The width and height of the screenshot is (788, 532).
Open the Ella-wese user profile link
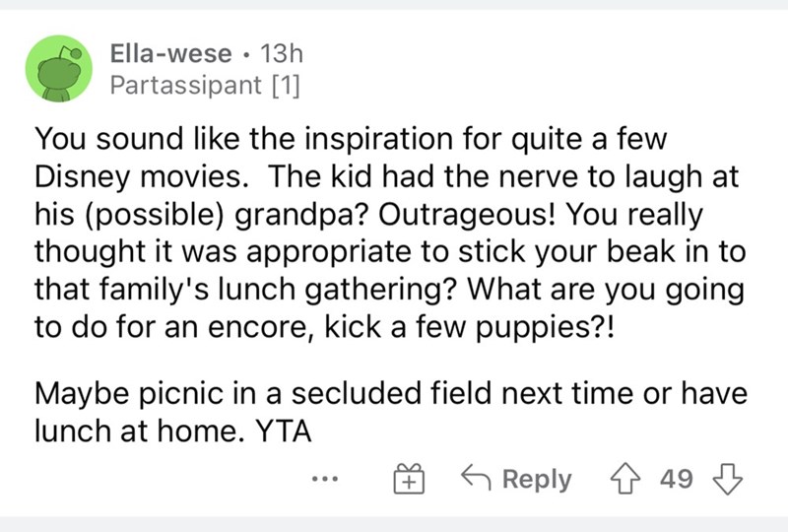pyautogui.click(x=170, y=53)
